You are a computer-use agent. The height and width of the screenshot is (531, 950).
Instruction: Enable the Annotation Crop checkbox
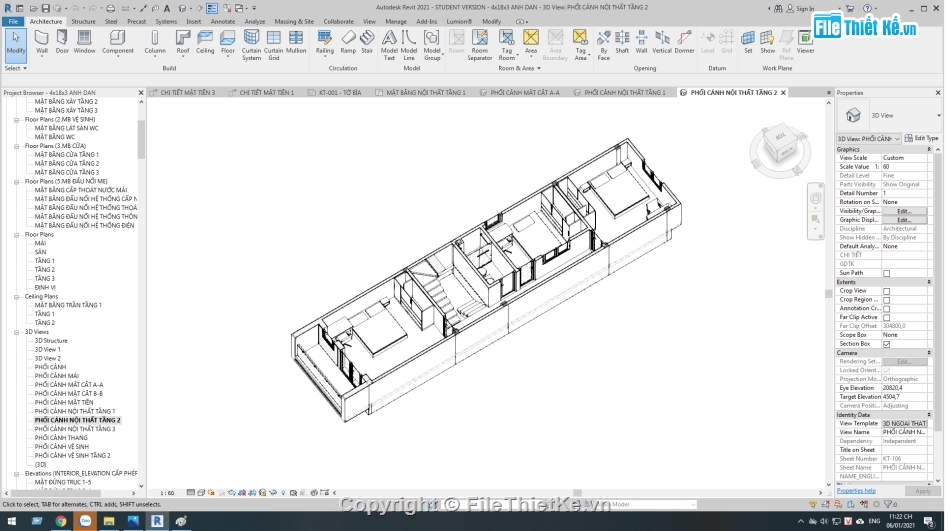(x=886, y=309)
